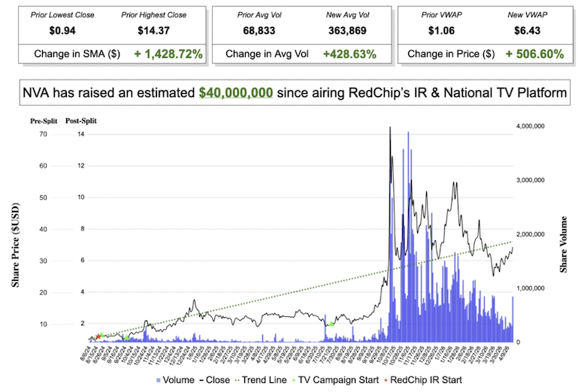Click the 'Post-Split' axis column heading

[80, 121]
